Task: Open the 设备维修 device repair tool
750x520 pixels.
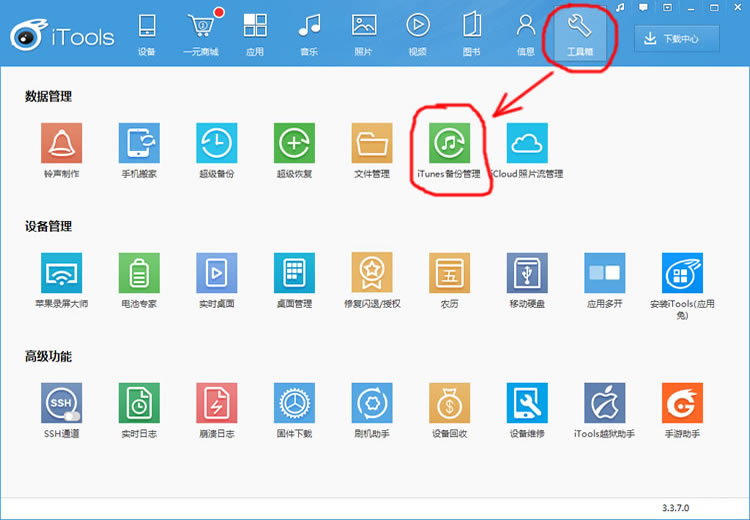Action: coord(527,403)
